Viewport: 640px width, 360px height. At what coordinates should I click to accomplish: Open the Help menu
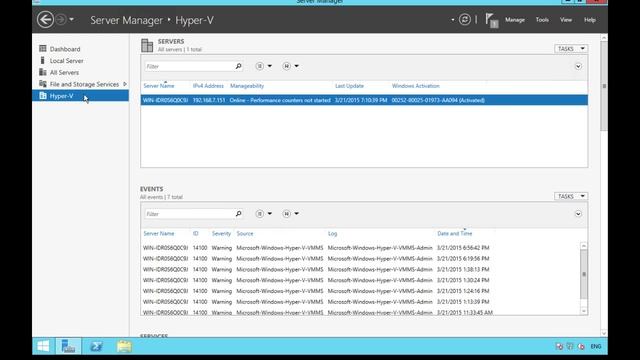[590, 20]
